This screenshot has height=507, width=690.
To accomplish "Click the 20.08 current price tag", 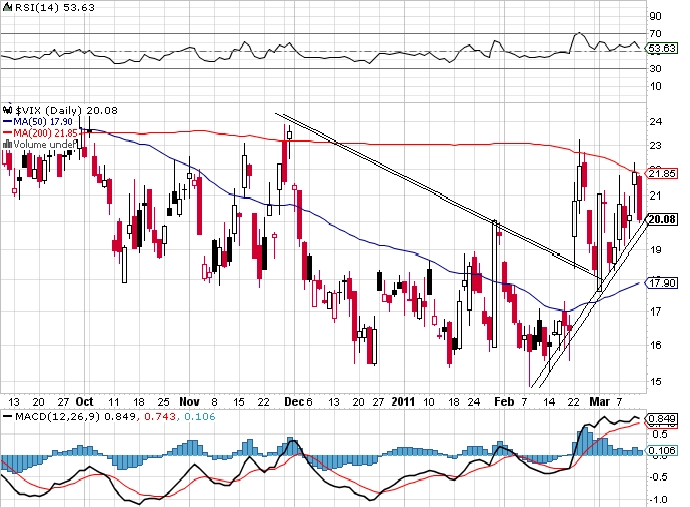I will click(662, 219).
